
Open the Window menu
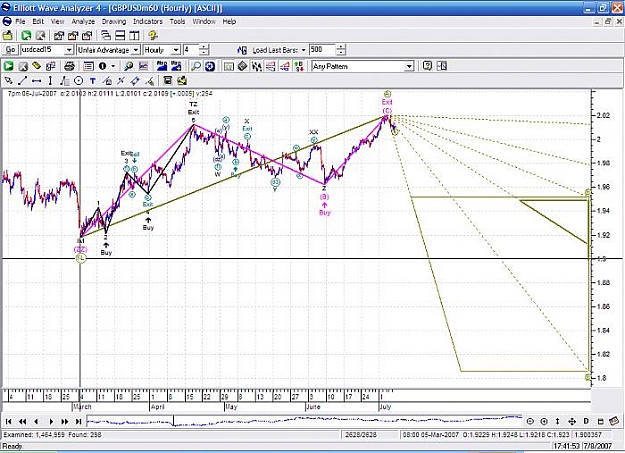[204, 22]
